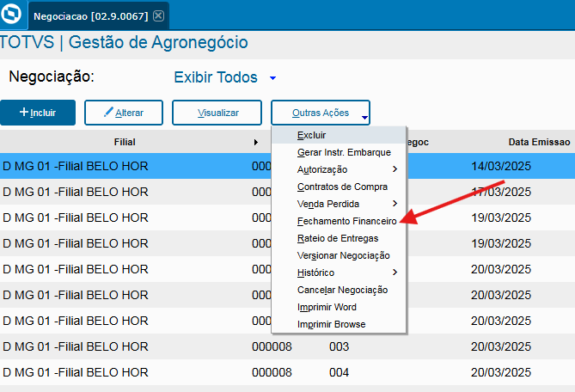Choose Cancelar Negociação

339,290
